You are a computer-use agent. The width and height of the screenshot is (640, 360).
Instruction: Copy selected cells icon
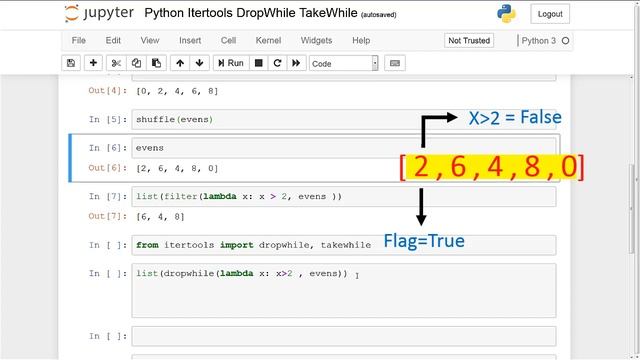[x=136, y=63]
